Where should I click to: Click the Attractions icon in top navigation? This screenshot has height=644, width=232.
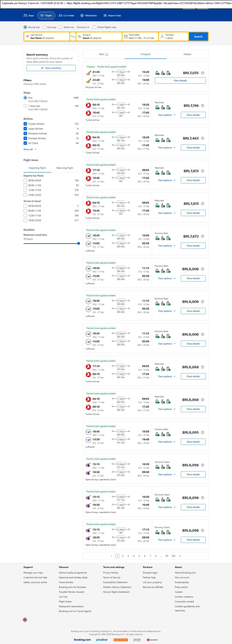click(82, 15)
